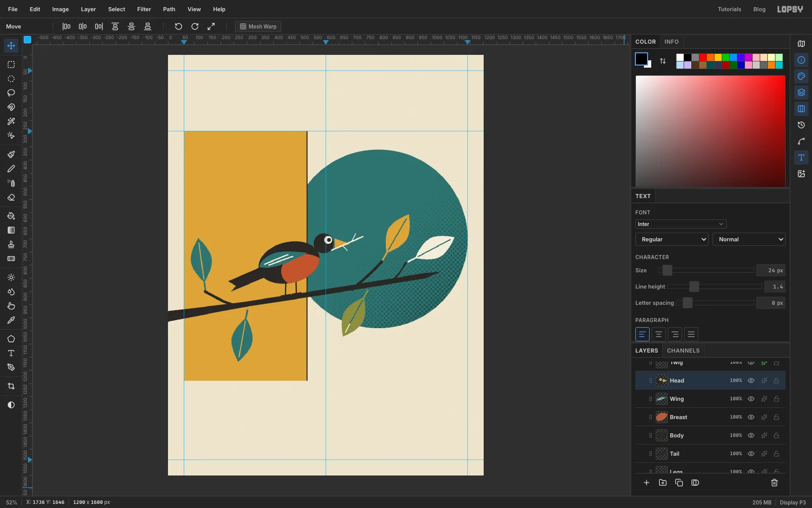Viewport: 812px width, 508px height.
Task: Open the Layer menu
Action: click(x=88, y=9)
